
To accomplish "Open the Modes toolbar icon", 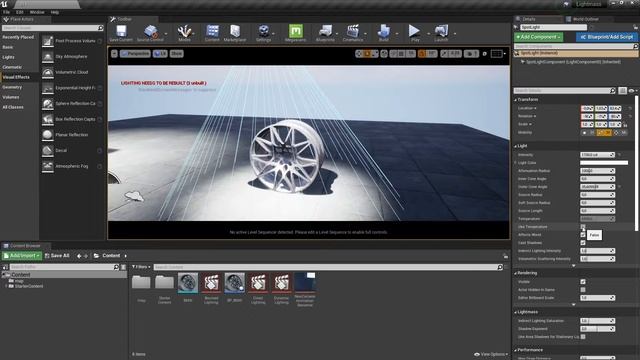I will pos(184,32).
